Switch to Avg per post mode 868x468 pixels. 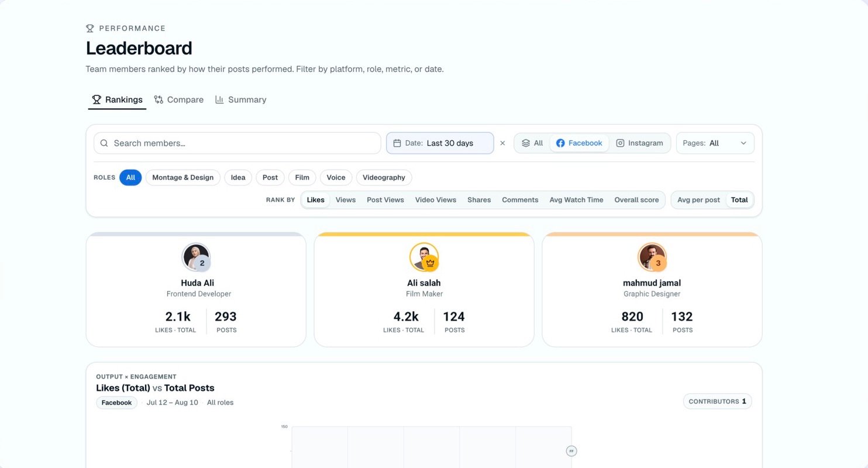698,200
